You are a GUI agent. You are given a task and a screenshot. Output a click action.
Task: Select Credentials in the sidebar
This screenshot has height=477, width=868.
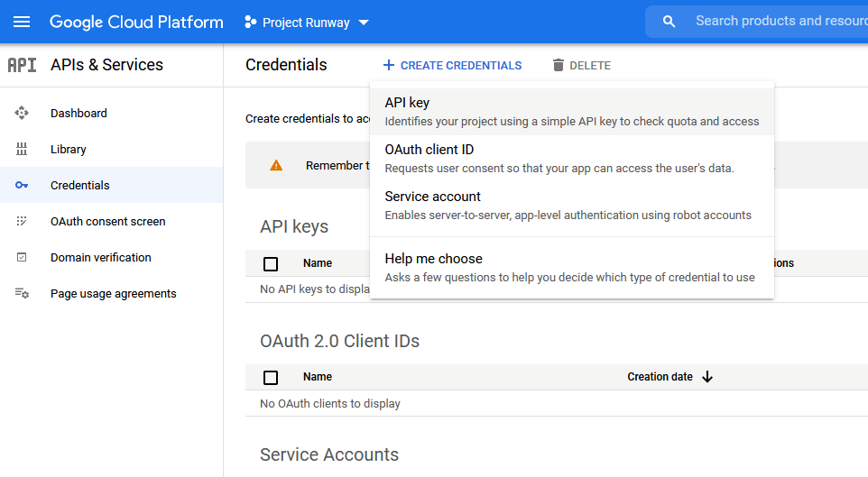(79, 186)
